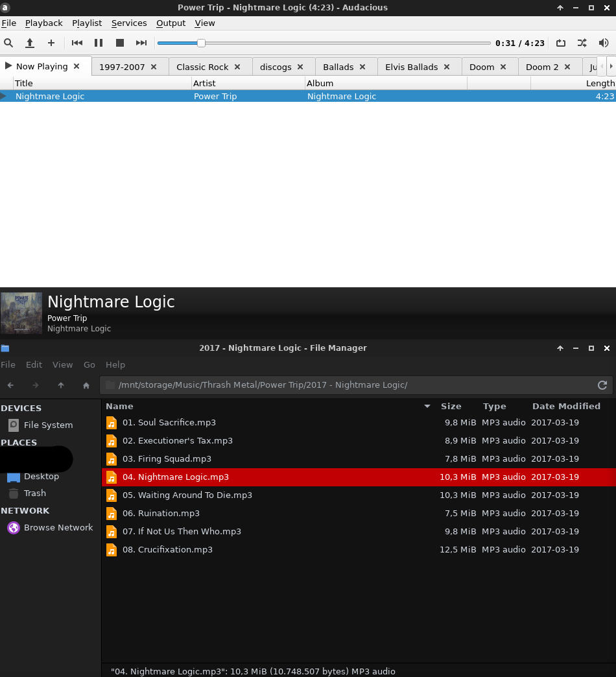Open File Manager Edit menu
The image size is (616, 677).
[x=34, y=365]
